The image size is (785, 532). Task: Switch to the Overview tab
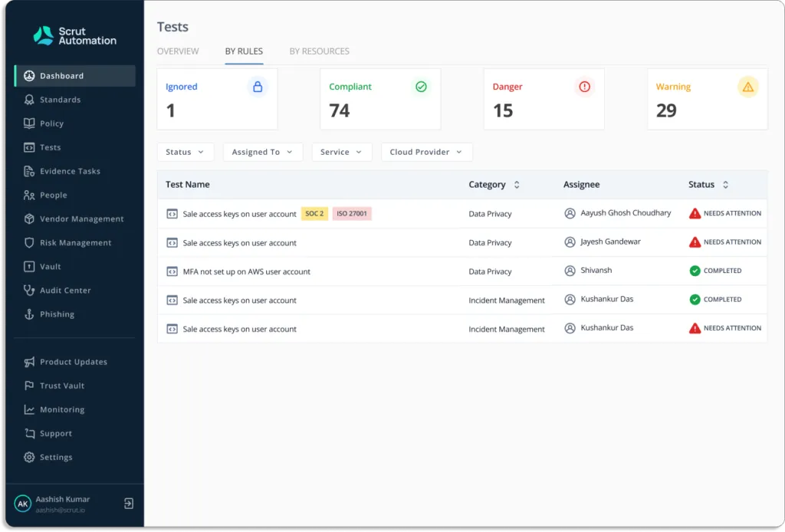pyautogui.click(x=178, y=51)
